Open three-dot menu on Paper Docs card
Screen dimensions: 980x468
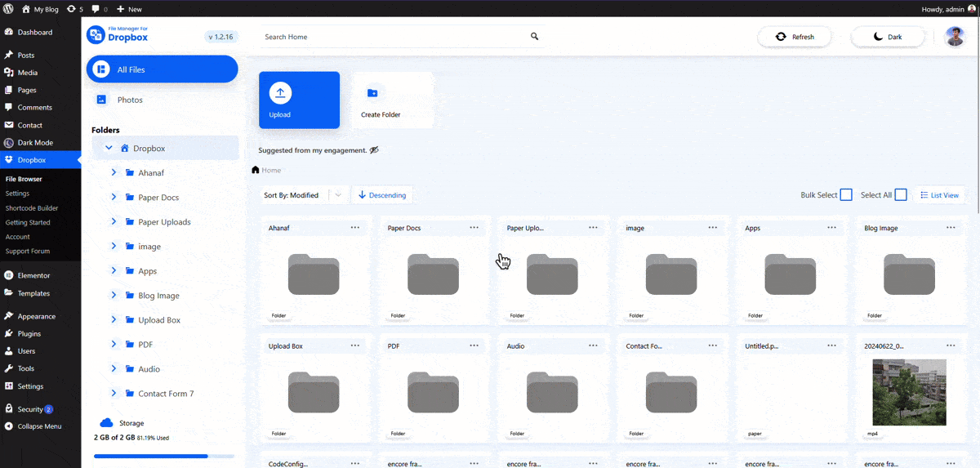pos(474,228)
